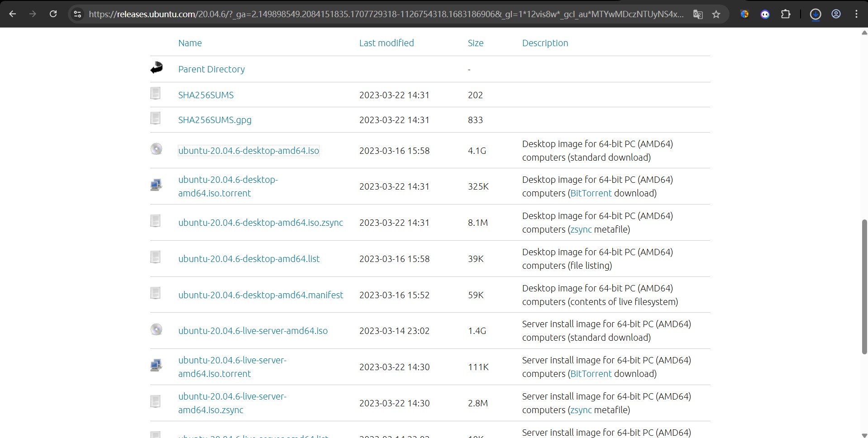Click the file icon for live-server-amd64.iso.zsync
Screen dimensions: 868x438
point(155,402)
